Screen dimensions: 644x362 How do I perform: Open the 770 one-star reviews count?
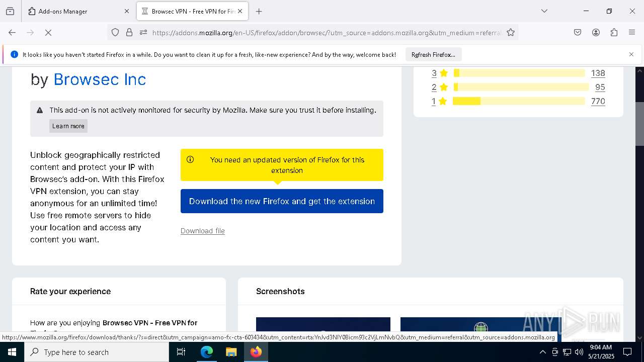(598, 101)
